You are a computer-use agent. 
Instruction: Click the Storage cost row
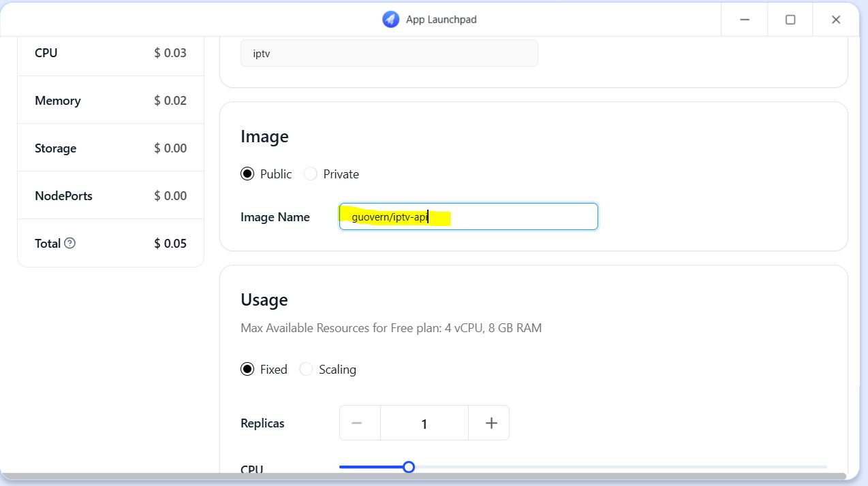[x=110, y=148]
